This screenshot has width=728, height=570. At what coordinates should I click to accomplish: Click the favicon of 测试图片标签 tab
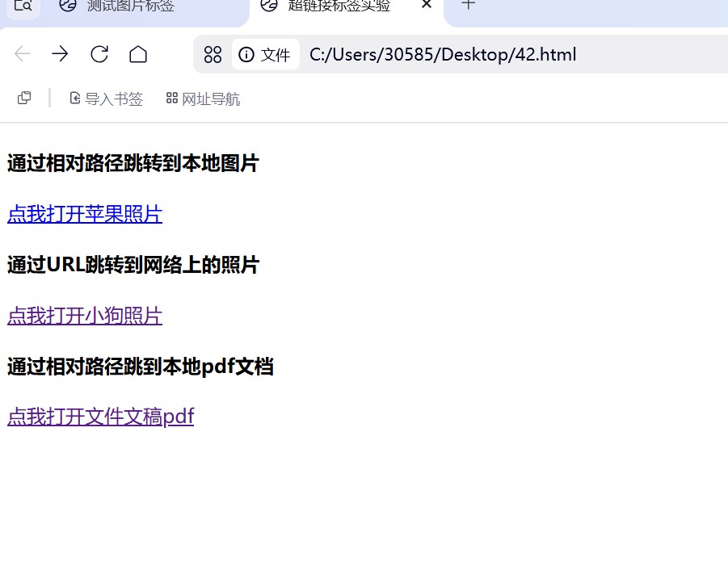coord(68,5)
